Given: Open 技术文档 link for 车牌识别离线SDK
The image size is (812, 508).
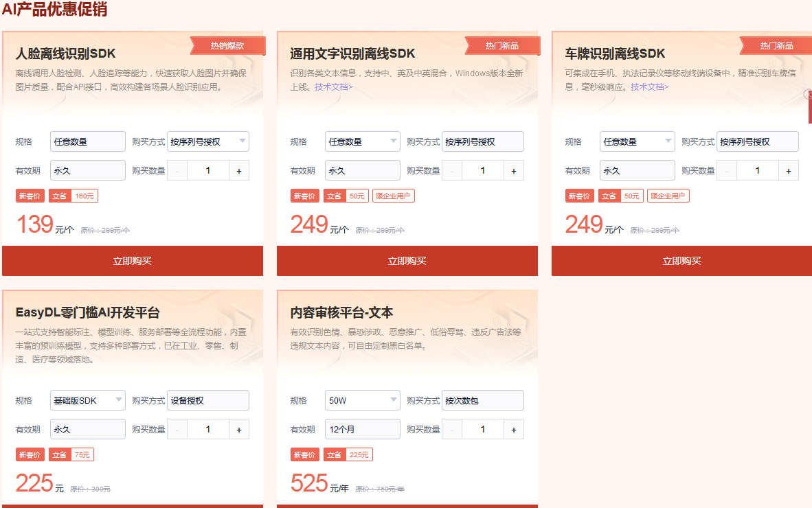Looking at the screenshot, I should click(x=649, y=87).
